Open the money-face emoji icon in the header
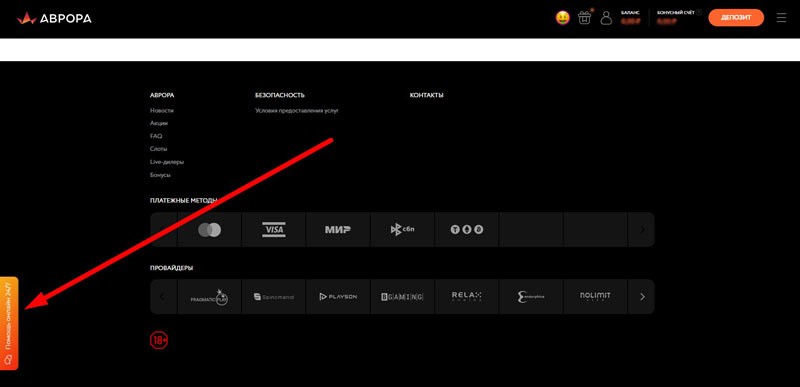 [x=563, y=18]
